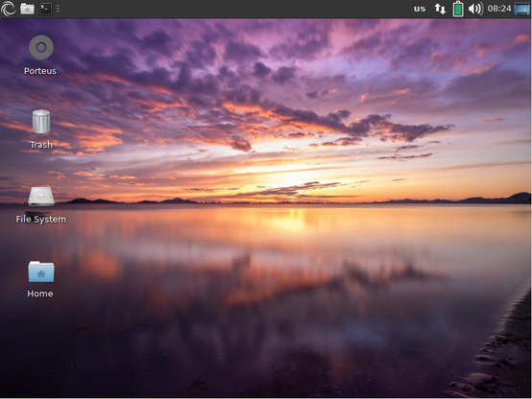Click the 'File System' label text
532x399 pixels.
[41, 220]
